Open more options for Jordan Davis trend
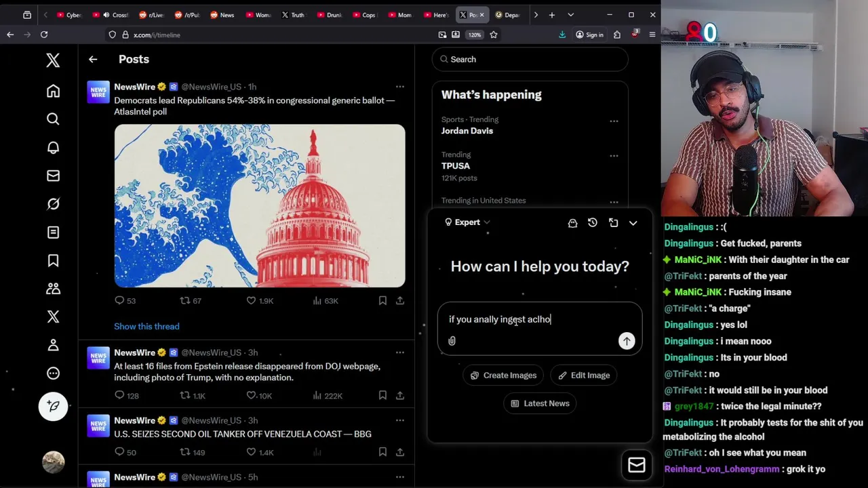The image size is (868, 488). click(x=614, y=121)
